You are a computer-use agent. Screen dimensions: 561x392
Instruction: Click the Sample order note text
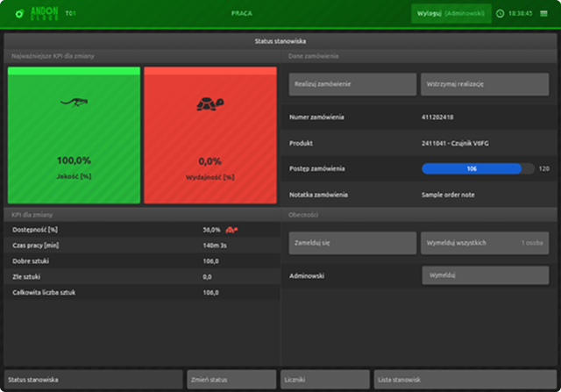448,195
